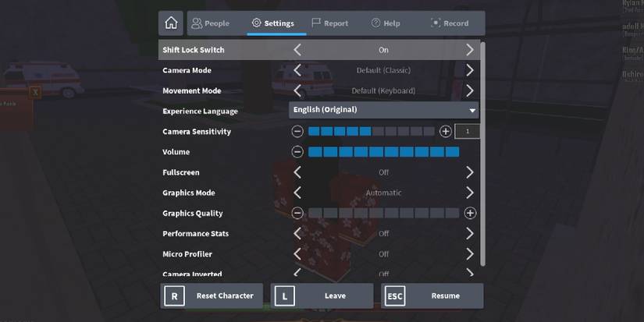Enable Performance Stats with right arrow
The height and width of the screenshot is (322, 644).
coord(469,233)
